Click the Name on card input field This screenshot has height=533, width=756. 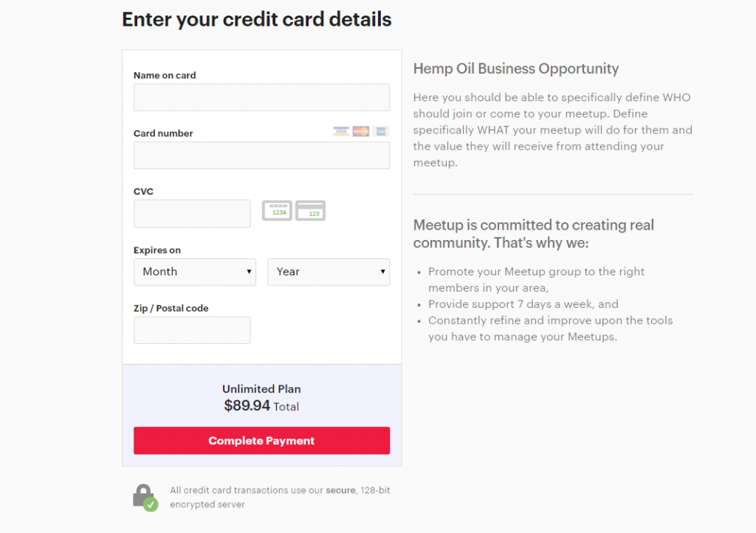click(261, 97)
